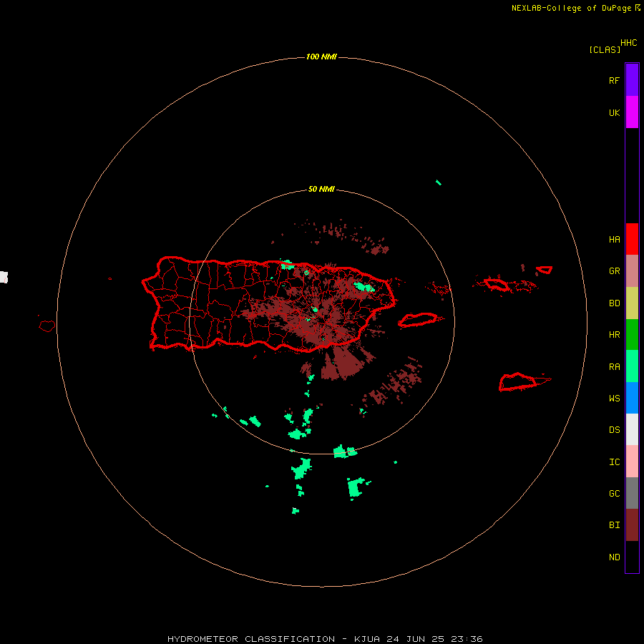The height and width of the screenshot is (644, 644).
Task: Click the HR legend label
Action: 614,335
